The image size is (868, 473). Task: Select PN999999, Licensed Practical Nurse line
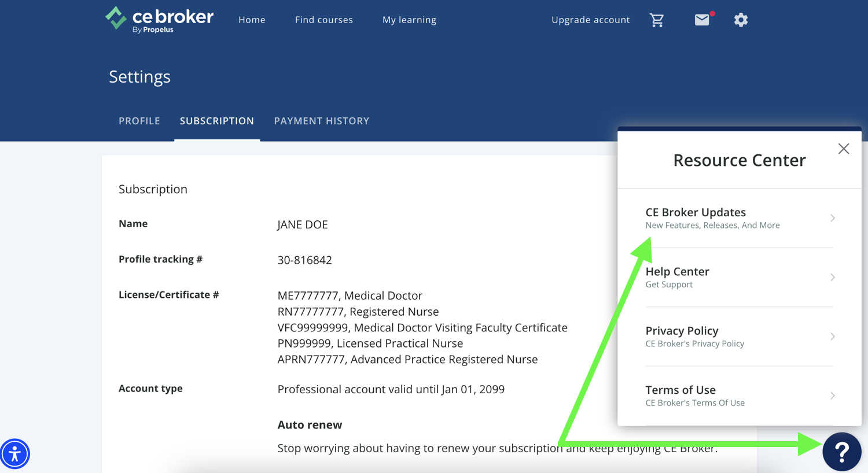370,343
